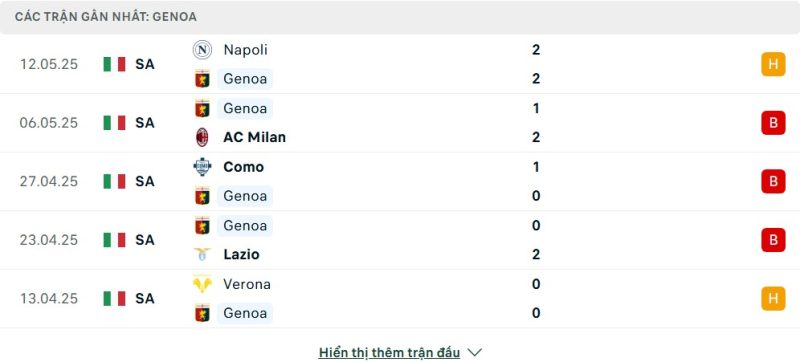Click red B loss badge for AC Milan match
Viewport: 800px width, 362px height.
pos(773,123)
